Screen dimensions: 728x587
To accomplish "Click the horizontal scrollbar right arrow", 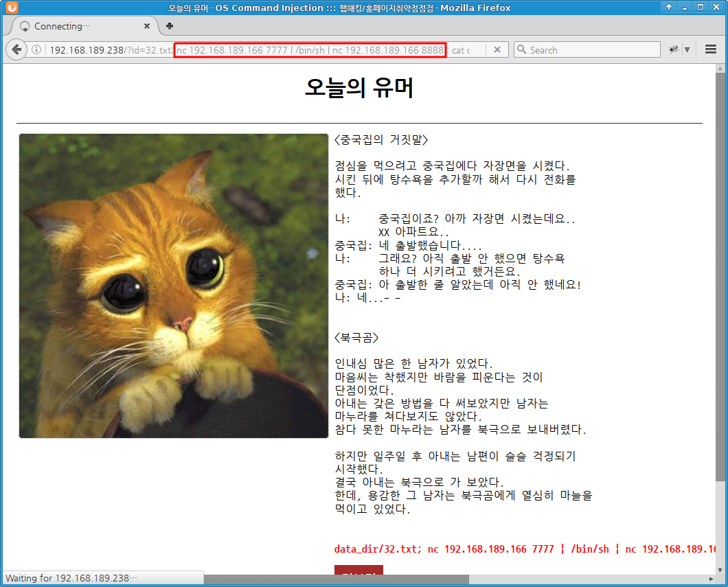I will 711,579.
